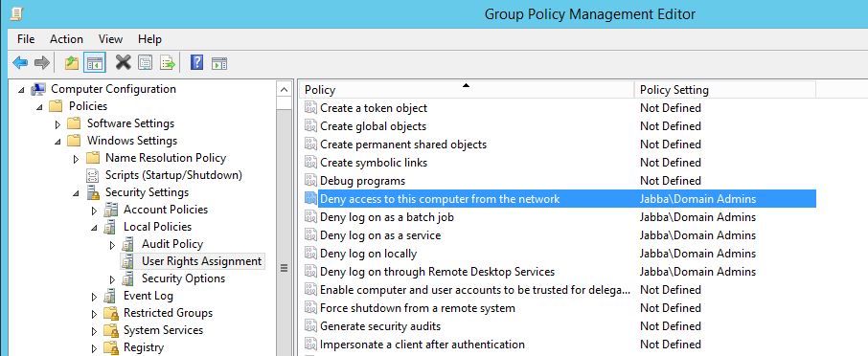This screenshot has height=356, width=868.
Task: Select Local Policies in the tree
Action: coord(157,227)
